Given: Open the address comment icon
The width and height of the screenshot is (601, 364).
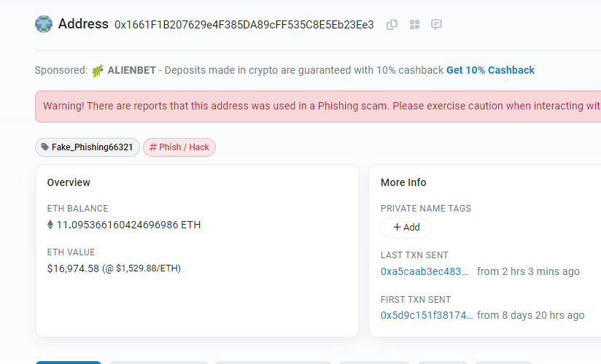Looking at the screenshot, I should coord(436,25).
